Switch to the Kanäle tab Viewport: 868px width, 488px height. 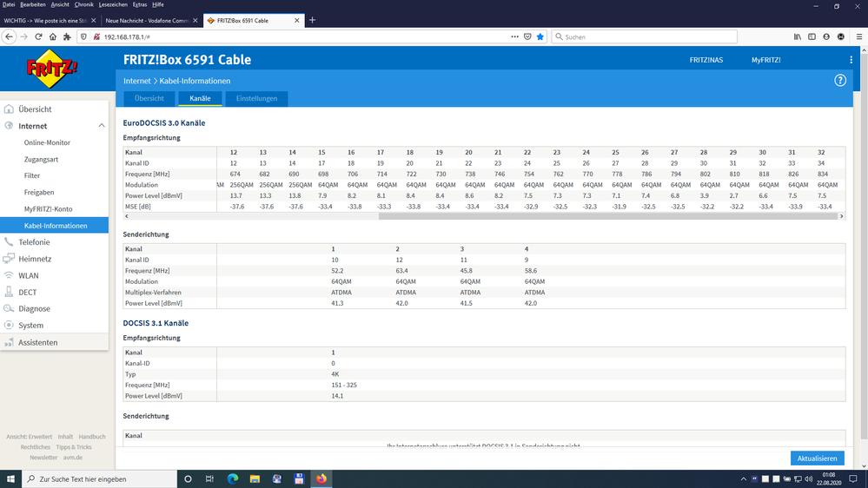(200, 98)
